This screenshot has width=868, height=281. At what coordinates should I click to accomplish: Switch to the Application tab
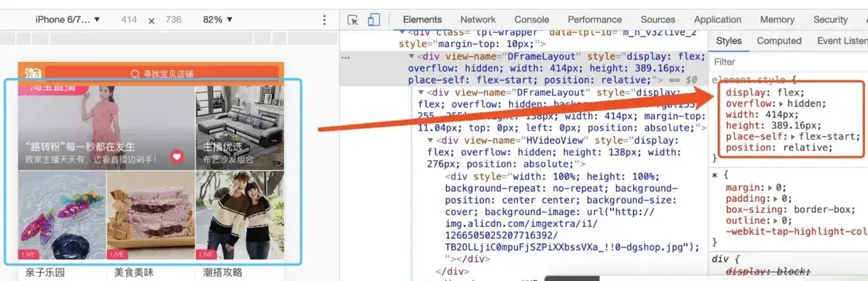tap(717, 20)
